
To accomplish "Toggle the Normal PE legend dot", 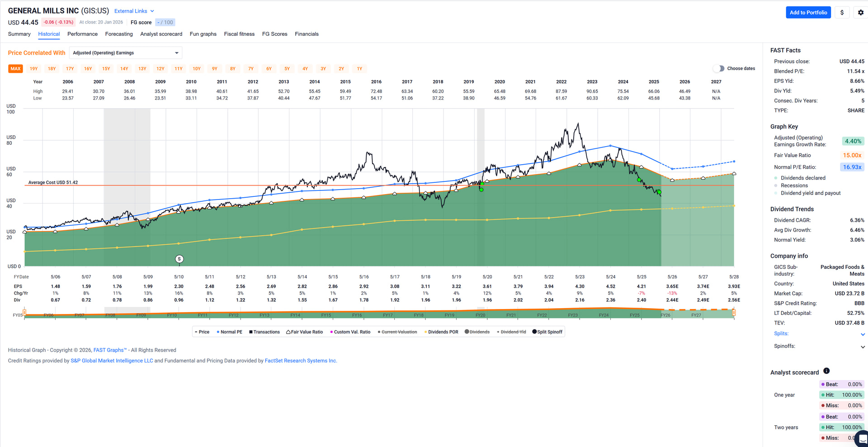I will click(x=218, y=332).
